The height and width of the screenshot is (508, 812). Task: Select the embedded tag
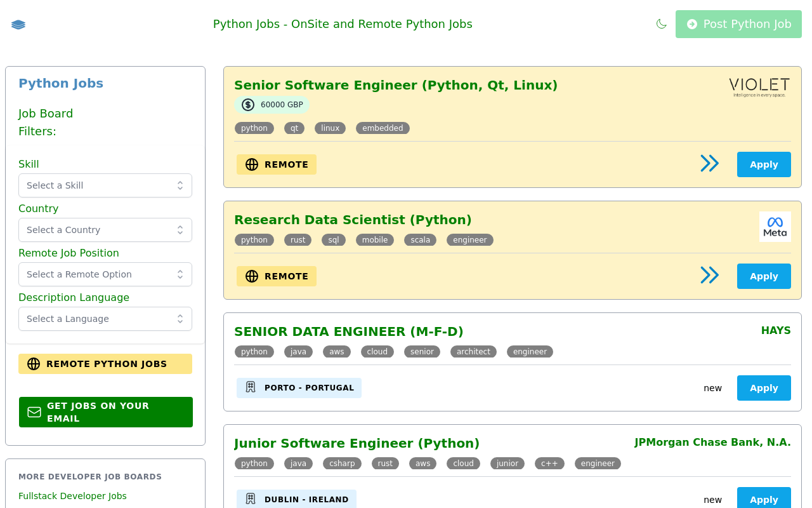[383, 128]
